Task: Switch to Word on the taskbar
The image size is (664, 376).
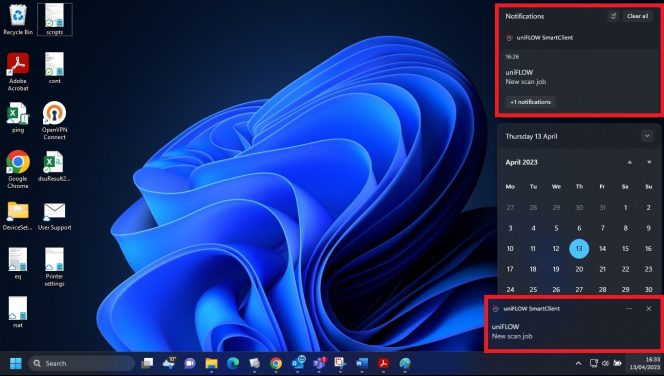Action: coord(362,363)
